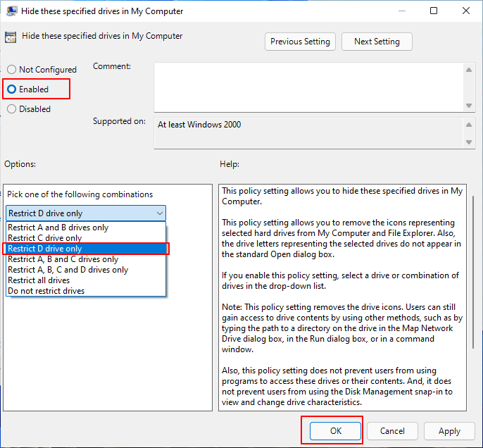483x448 pixels.
Task: Choose 'Restrict A, B, C and D drives only'
Action: pyautogui.click(x=68, y=270)
